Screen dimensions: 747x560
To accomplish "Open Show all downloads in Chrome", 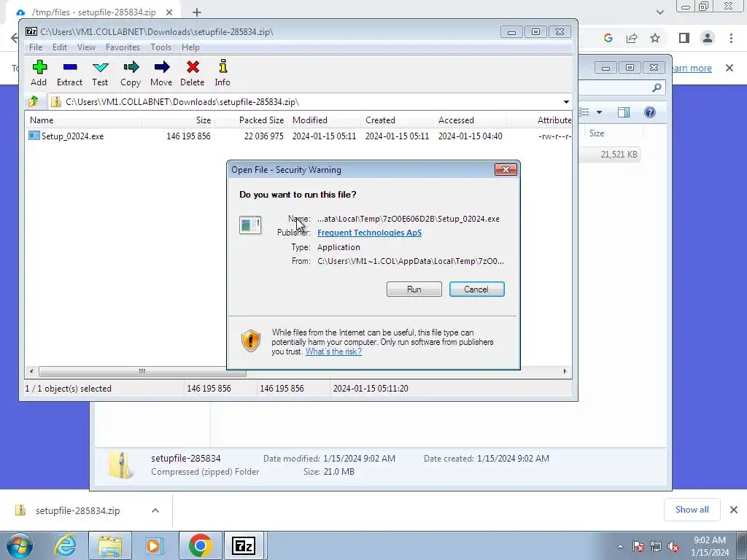I will [x=692, y=510].
